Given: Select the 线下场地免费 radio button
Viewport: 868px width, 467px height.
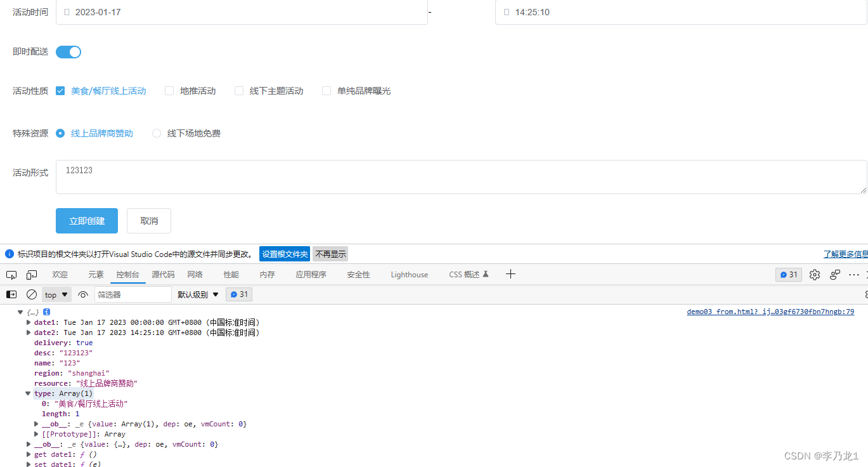Looking at the screenshot, I should pyautogui.click(x=156, y=133).
